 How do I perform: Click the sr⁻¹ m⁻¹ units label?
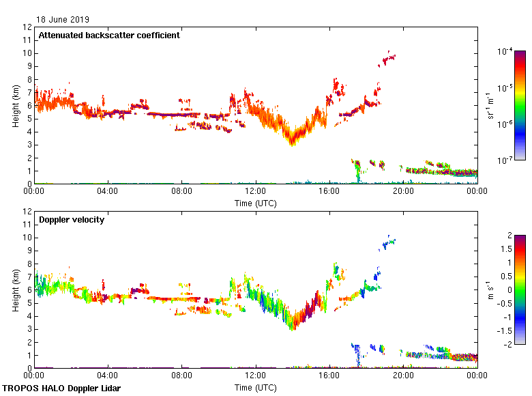click(490, 106)
